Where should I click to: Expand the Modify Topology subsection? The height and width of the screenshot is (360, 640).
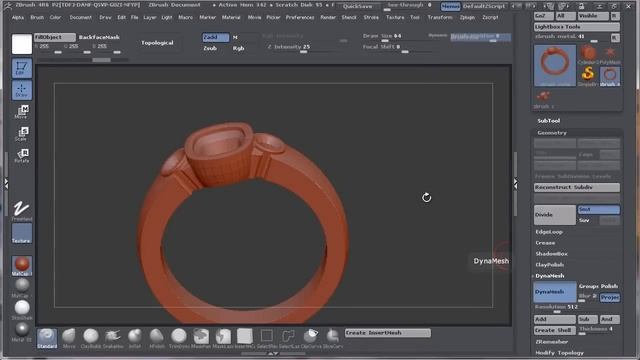(560, 353)
